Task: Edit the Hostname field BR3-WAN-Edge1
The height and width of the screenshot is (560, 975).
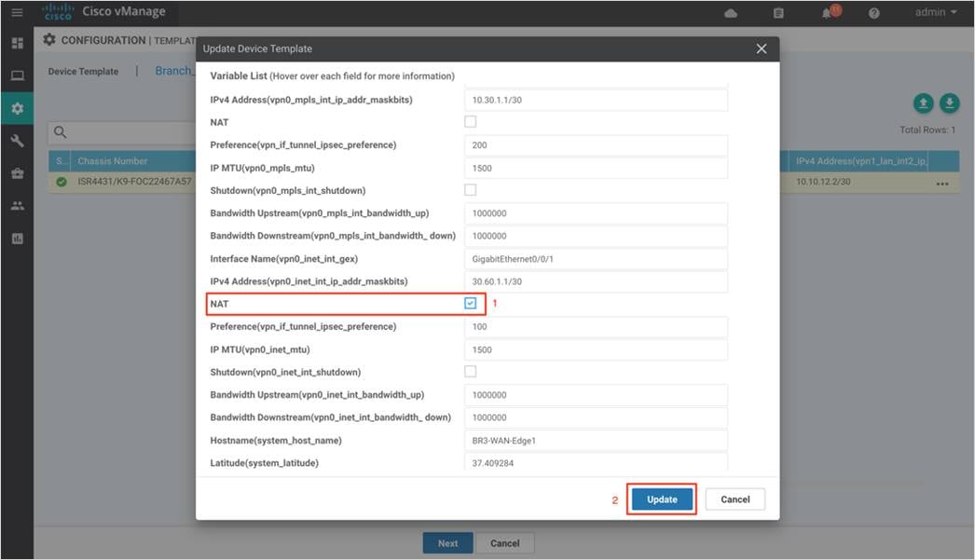Action: tap(596, 441)
